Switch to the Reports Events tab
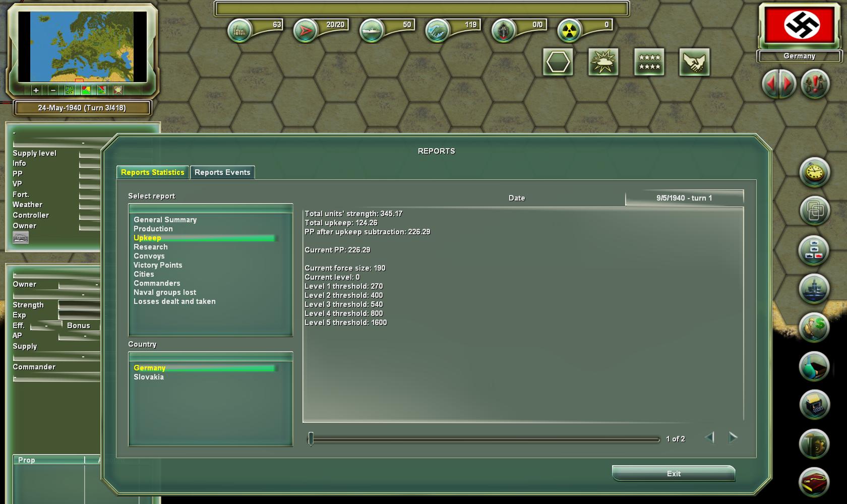This screenshot has width=847, height=504. pyautogui.click(x=222, y=172)
